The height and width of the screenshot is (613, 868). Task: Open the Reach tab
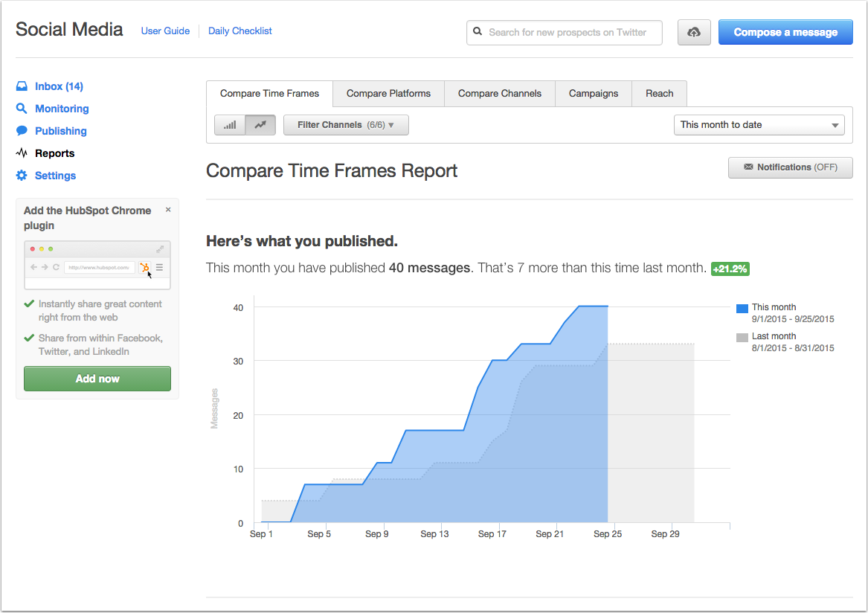(x=659, y=94)
